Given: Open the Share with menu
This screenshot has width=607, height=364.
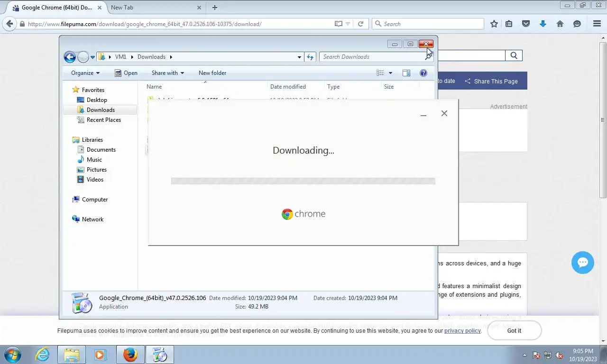Looking at the screenshot, I should 168,73.
